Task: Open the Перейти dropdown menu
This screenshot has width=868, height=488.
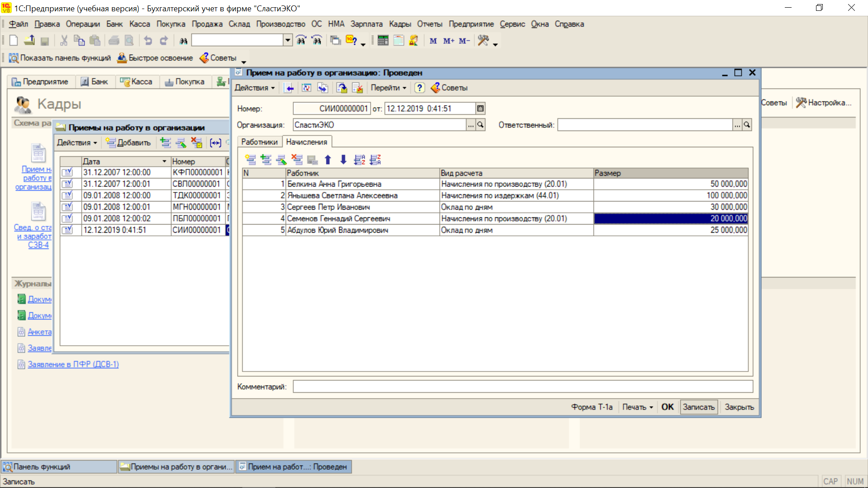Action: coord(388,88)
